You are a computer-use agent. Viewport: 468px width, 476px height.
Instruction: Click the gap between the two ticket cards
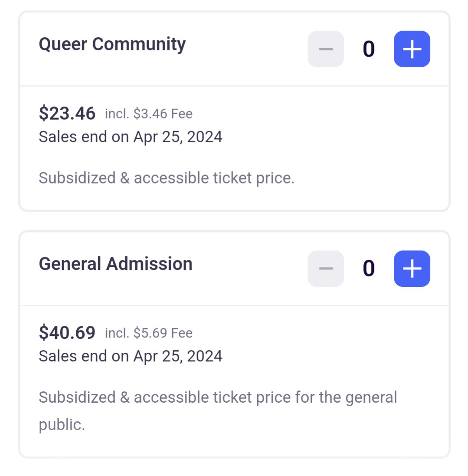tap(234, 221)
